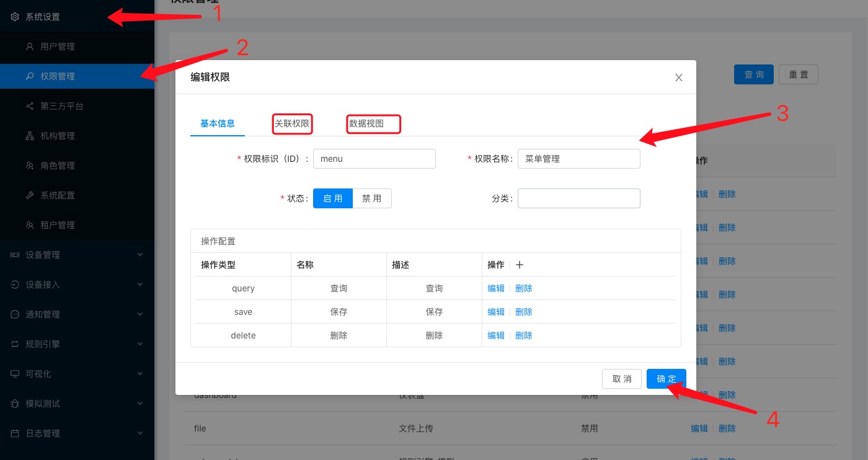
Task: Click 删除 link in the delete row
Action: (x=524, y=335)
